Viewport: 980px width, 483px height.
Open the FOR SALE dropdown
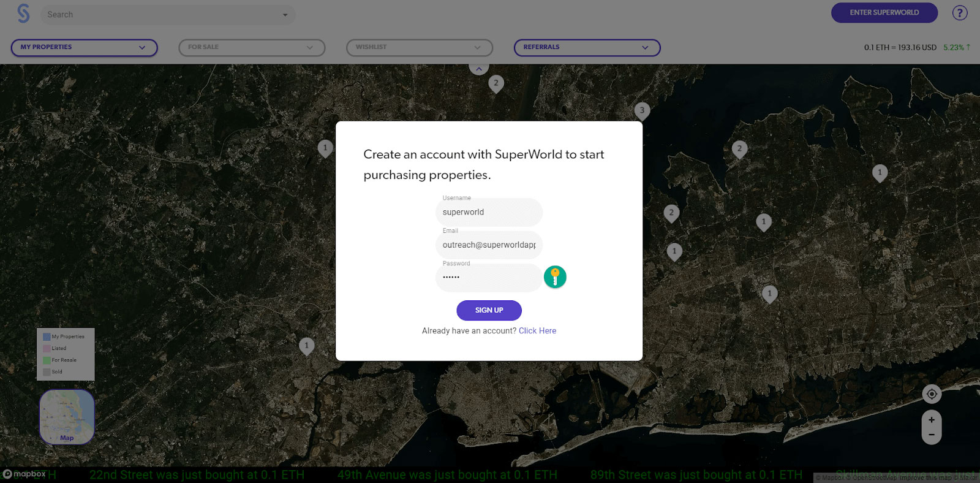(252, 47)
